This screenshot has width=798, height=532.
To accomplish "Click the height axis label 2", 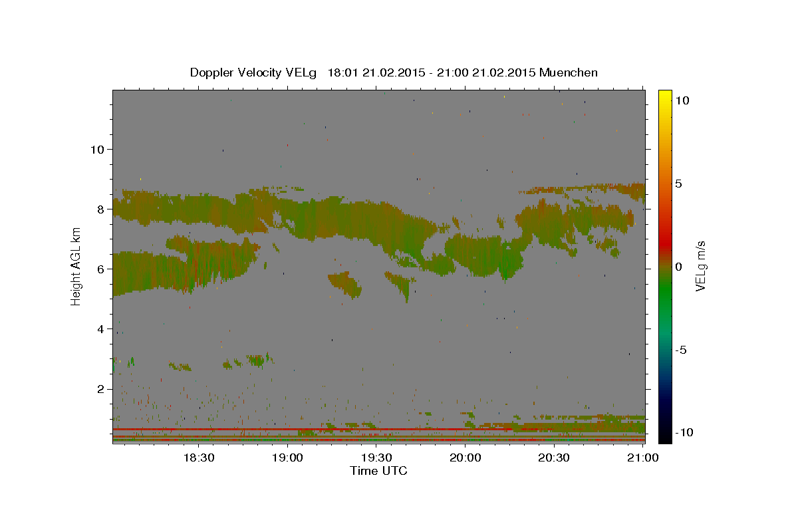I will coord(101,388).
